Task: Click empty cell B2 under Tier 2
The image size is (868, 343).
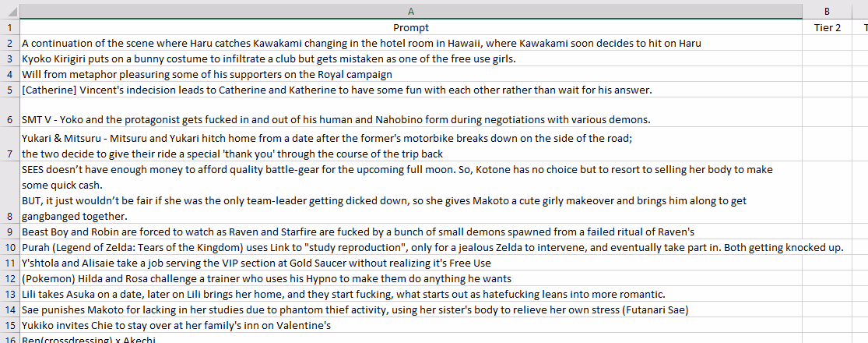Action: click(827, 43)
